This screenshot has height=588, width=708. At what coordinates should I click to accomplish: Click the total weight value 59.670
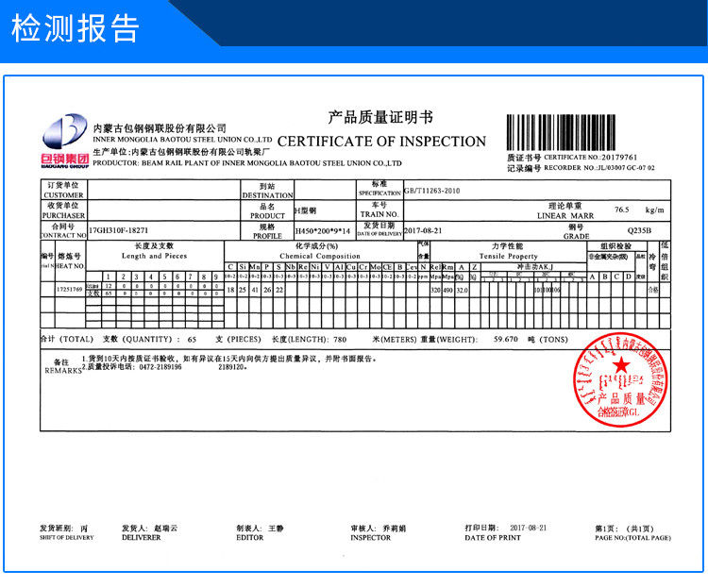[x=507, y=338]
